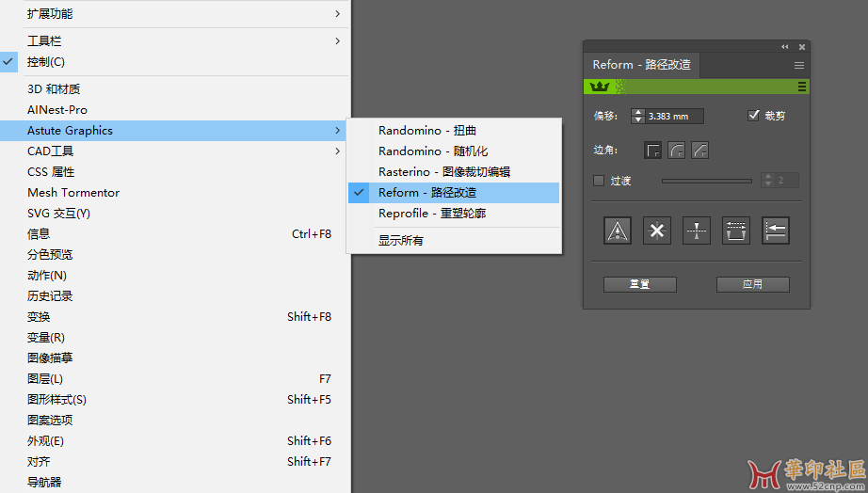Open the green bar options menu icon

pyautogui.click(x=801, y=87)
